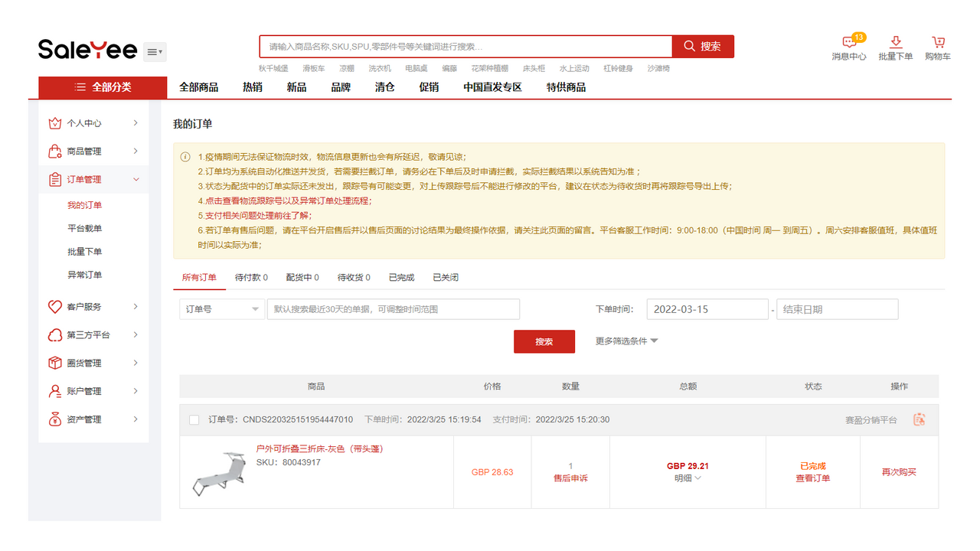Click the red 搜索 button under the filters
Screen dimensions: 980x551
pyautogui.click(x=544, y=341)
